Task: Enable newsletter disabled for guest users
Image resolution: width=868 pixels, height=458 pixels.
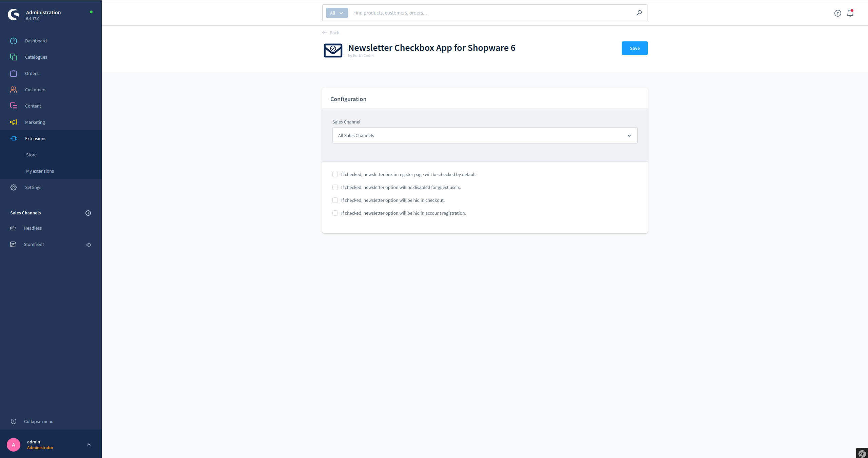Action: [x=335, y=187]
